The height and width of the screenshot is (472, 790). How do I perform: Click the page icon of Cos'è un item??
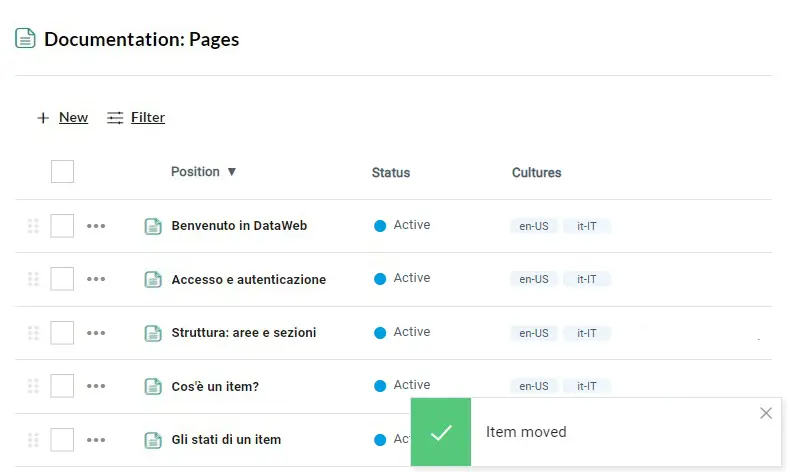point(153,386)
